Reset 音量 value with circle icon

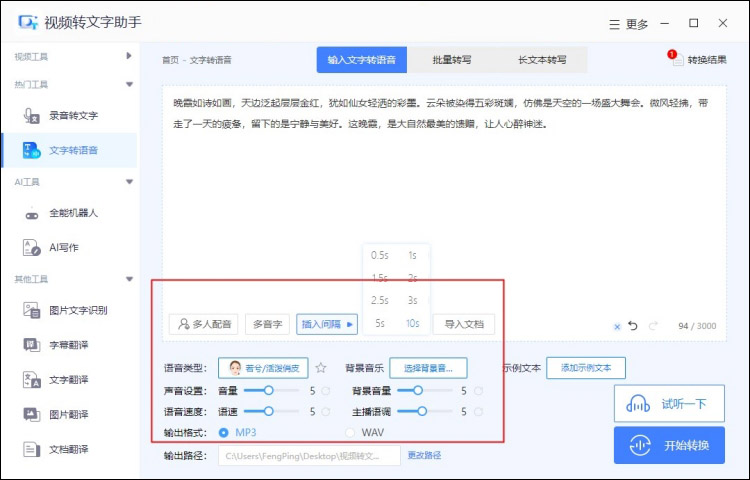(x=326, y=391)
